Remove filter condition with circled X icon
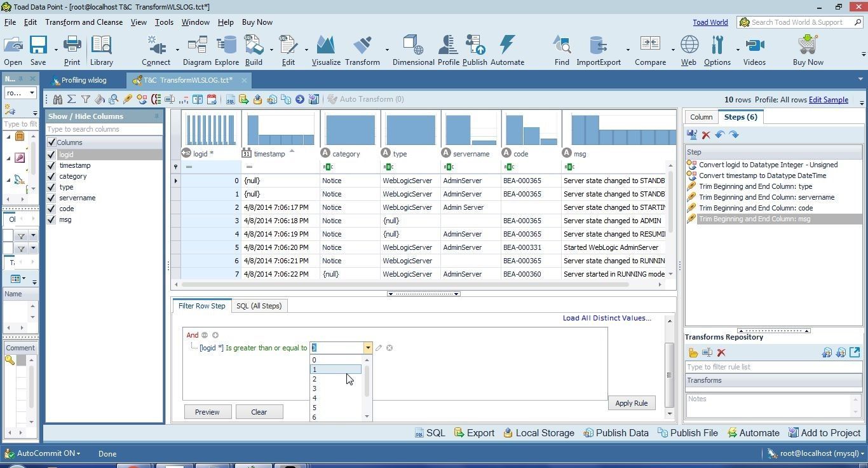This screenshot has height=468, width=868. click(x=390, y=348)
